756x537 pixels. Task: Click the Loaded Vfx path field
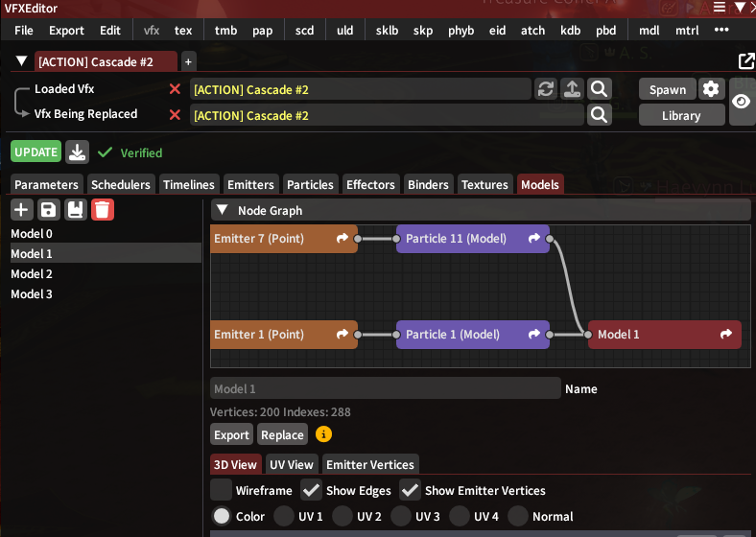[x=360, y=89]
